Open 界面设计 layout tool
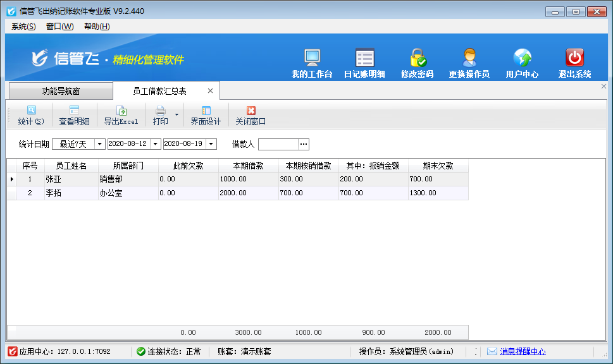This screenshot has height=364, width=613. (x=206, y=116)
